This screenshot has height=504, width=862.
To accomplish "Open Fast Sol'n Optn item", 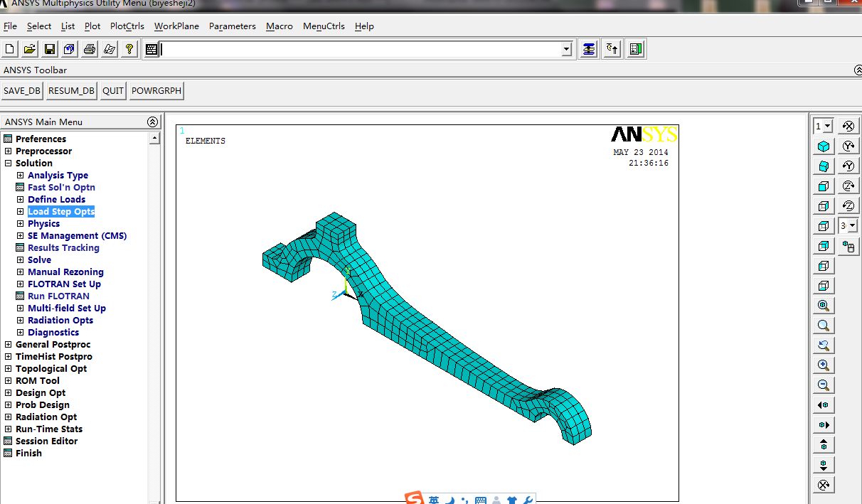I will click(61, 187).
